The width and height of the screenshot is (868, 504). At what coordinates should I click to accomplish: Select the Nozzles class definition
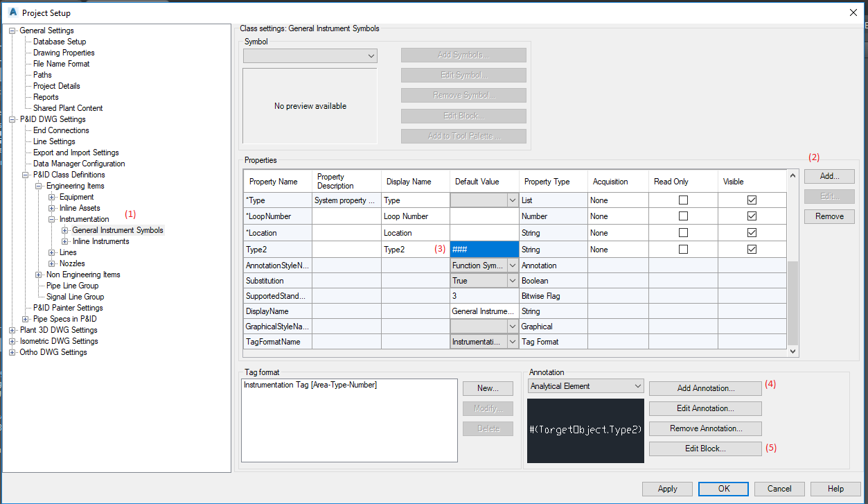[71, 263]
